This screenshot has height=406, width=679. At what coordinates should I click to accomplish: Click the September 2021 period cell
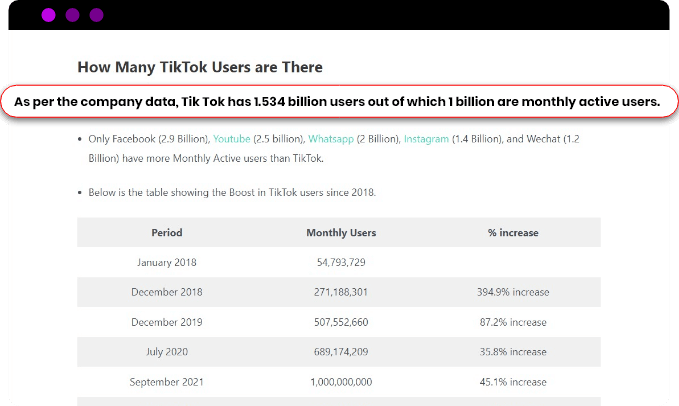(167, 382)
